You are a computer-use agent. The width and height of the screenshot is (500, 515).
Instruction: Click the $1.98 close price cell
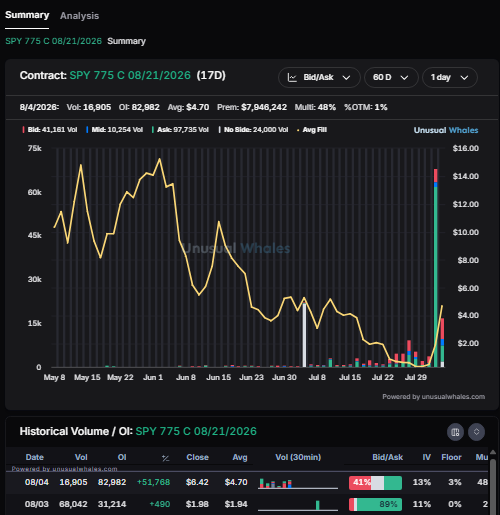click(197, 504)
